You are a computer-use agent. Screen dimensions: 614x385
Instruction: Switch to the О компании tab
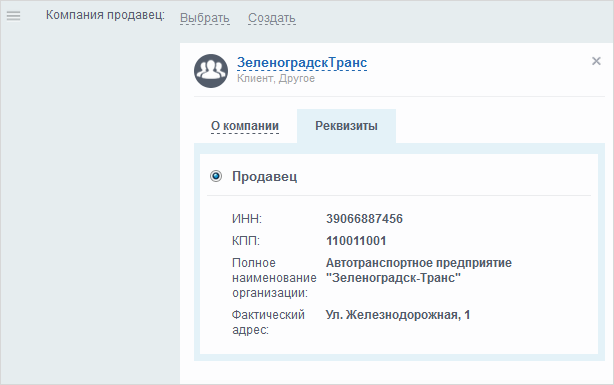coord(245,126)
